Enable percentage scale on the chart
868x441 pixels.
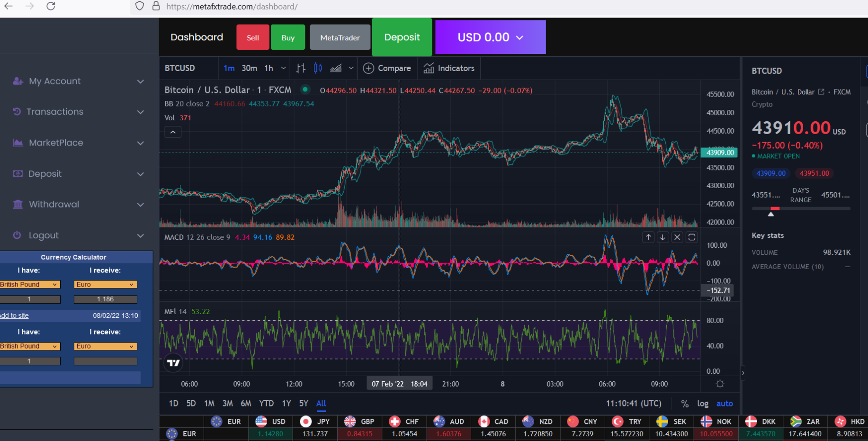pyautogui.click(x=684, y=404)
